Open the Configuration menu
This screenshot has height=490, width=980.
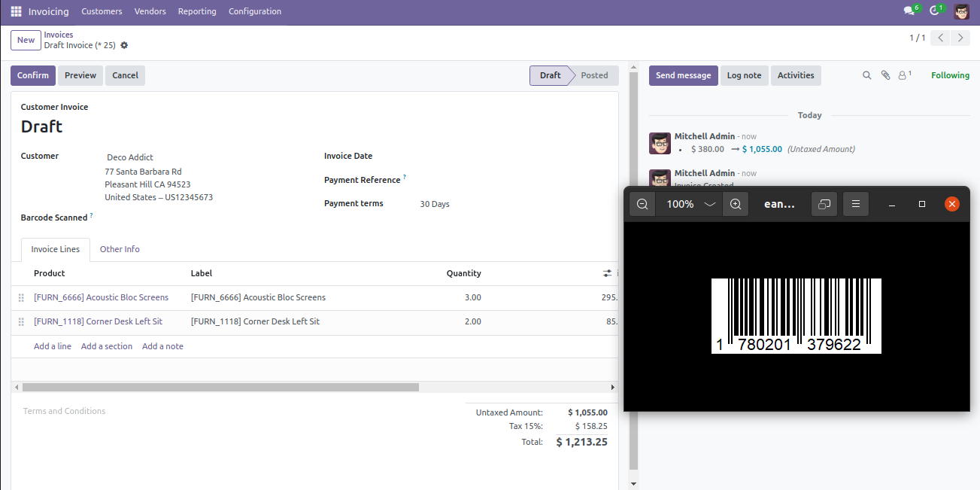point(255,11)
